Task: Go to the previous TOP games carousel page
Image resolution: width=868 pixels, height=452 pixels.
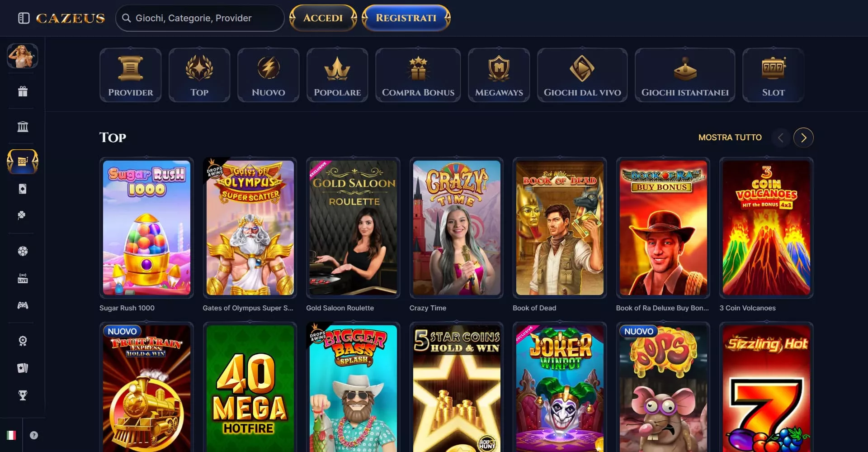Action: [780, 138]
